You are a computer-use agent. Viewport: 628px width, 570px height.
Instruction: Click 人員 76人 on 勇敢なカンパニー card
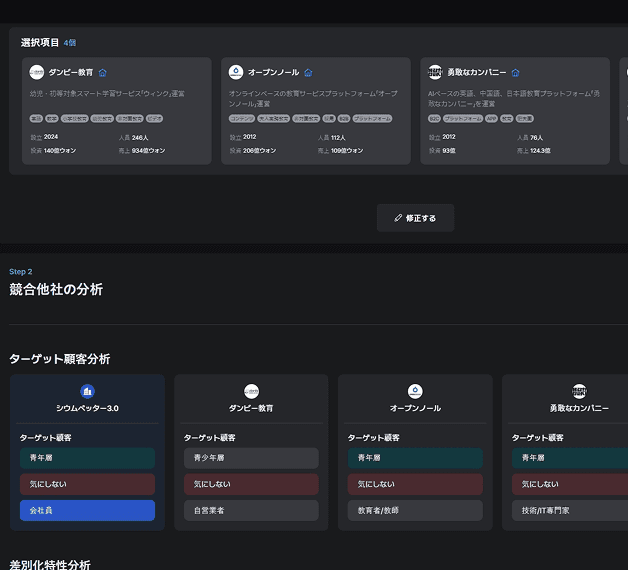click(x=530, y=137)
